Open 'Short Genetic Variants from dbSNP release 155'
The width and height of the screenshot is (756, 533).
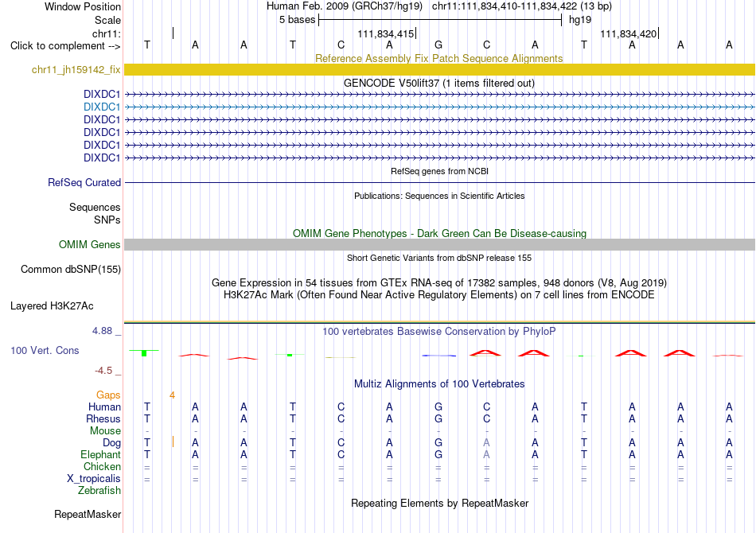439,258
